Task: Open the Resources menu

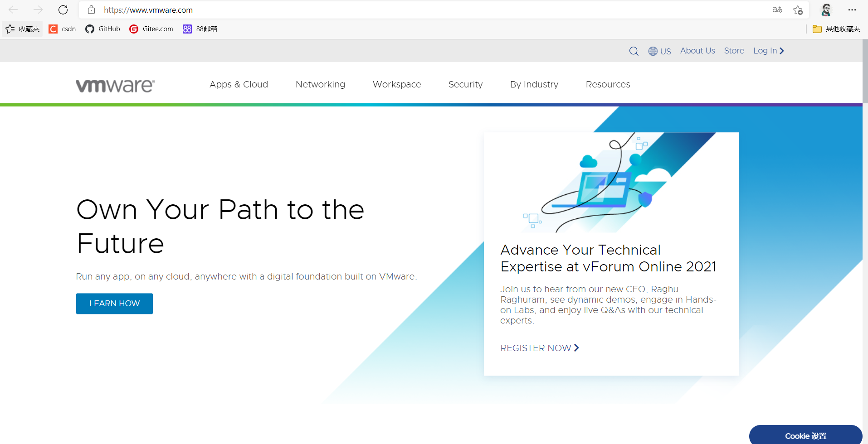Action: point(608,84)
